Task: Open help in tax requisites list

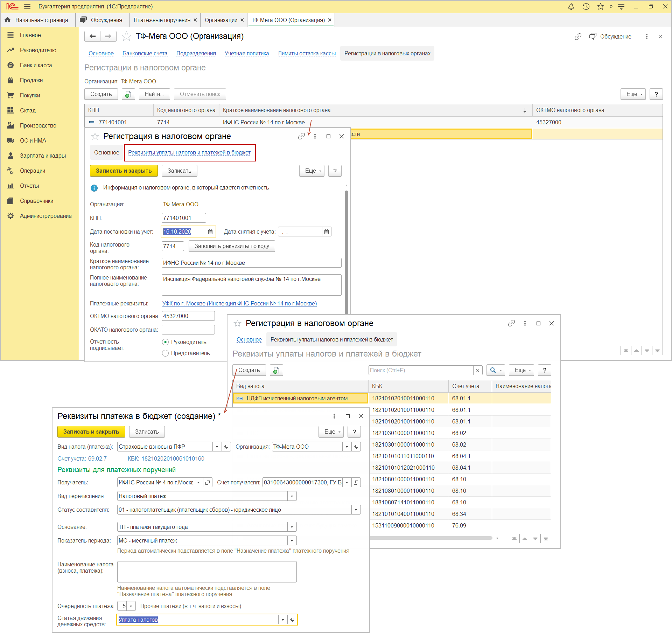Action: tap(544, 370)
